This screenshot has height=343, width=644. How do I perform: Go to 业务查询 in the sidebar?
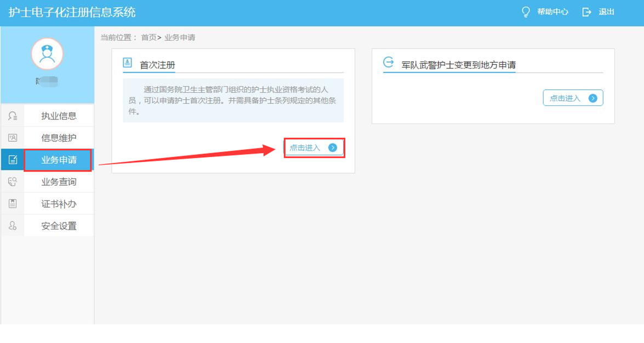click(59, 182)
